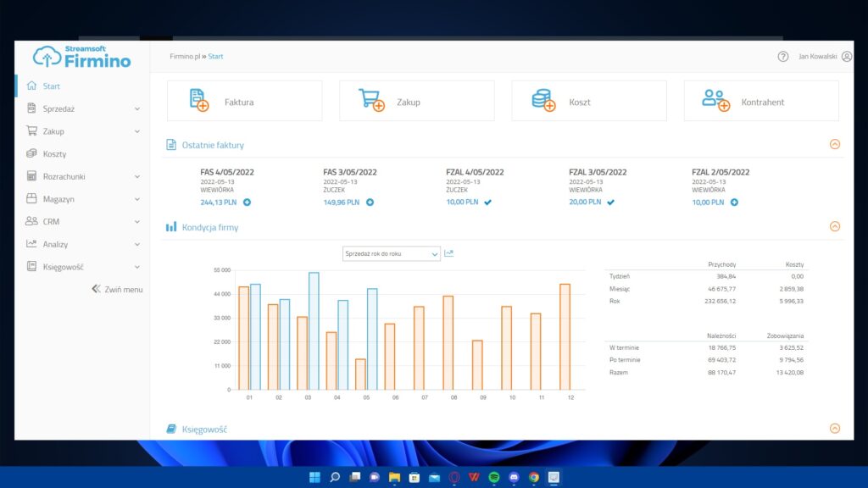Screen dimensions: 868x488
Task: Expand the Analizy submenu chevron
Action: pos(136,245)
